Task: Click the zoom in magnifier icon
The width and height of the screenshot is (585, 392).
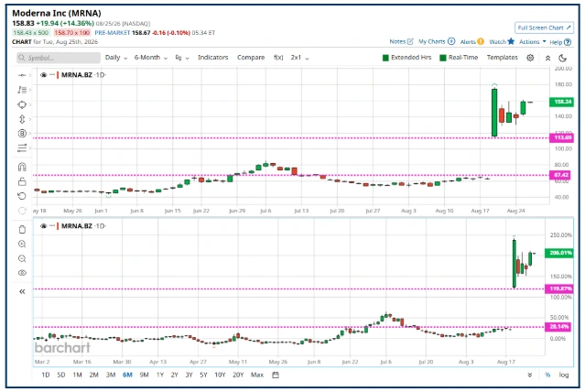Action: click(x=22, y=244)
